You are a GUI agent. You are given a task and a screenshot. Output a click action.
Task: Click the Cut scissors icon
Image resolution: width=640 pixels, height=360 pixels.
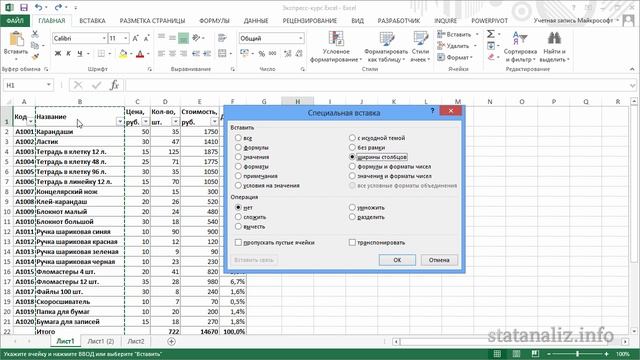35,34
